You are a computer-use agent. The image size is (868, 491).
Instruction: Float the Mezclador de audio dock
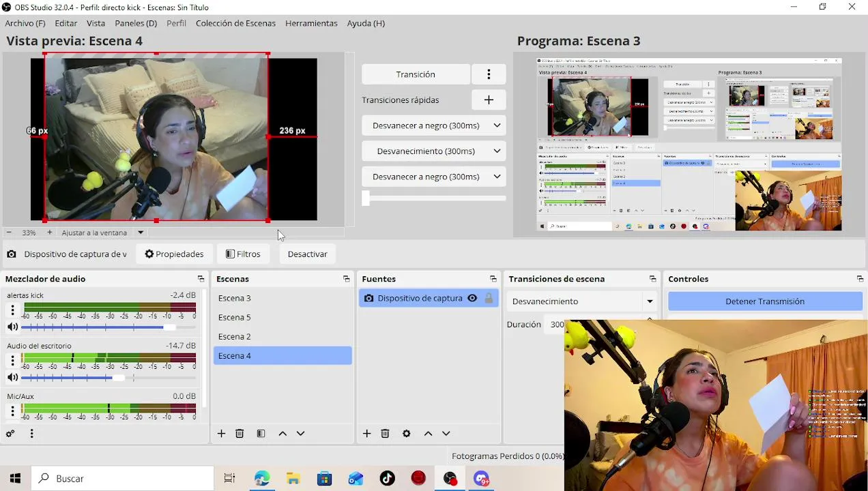point(201,279)
